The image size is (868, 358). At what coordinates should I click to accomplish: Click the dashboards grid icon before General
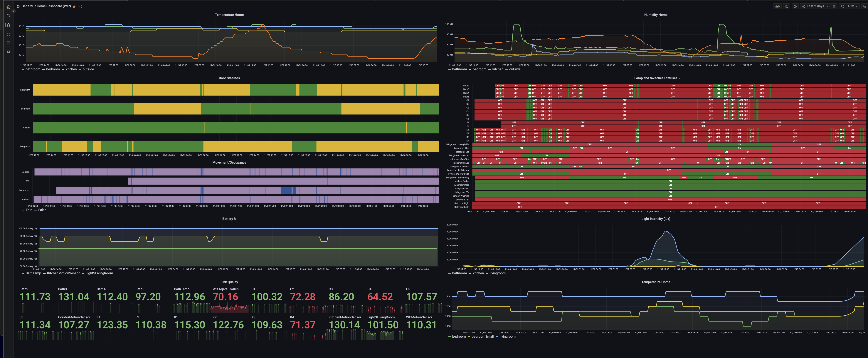point(18,6)
